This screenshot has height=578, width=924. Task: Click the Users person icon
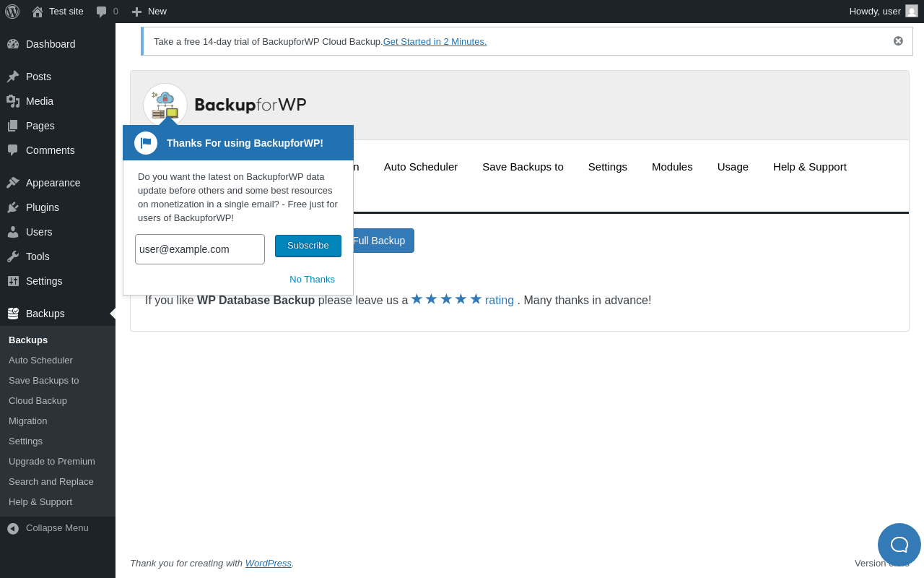13,232
